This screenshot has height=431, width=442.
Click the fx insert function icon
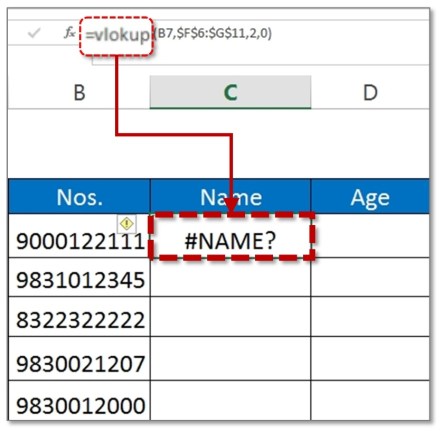[x=69, y=33]
